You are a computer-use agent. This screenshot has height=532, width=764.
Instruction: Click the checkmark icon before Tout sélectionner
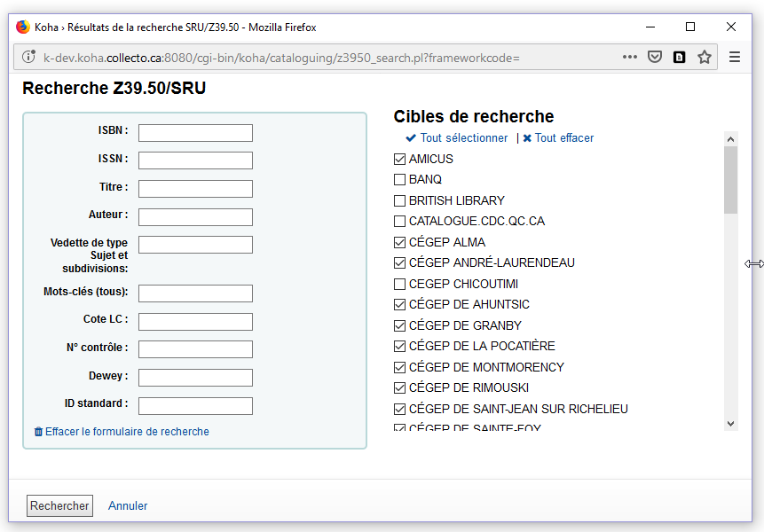pyautogui.click(x=411, y=138)
